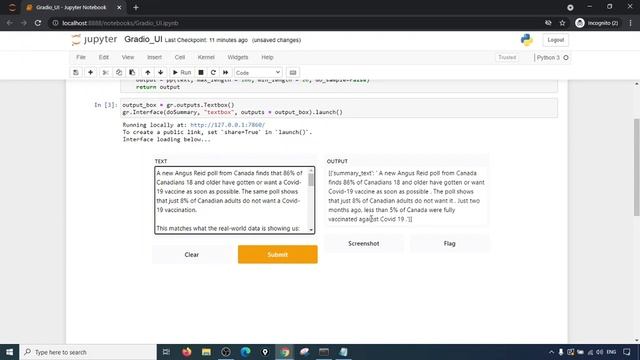Screen dimensions: 640x360
Task: Open the Insert menu
Action: point(154,58)
